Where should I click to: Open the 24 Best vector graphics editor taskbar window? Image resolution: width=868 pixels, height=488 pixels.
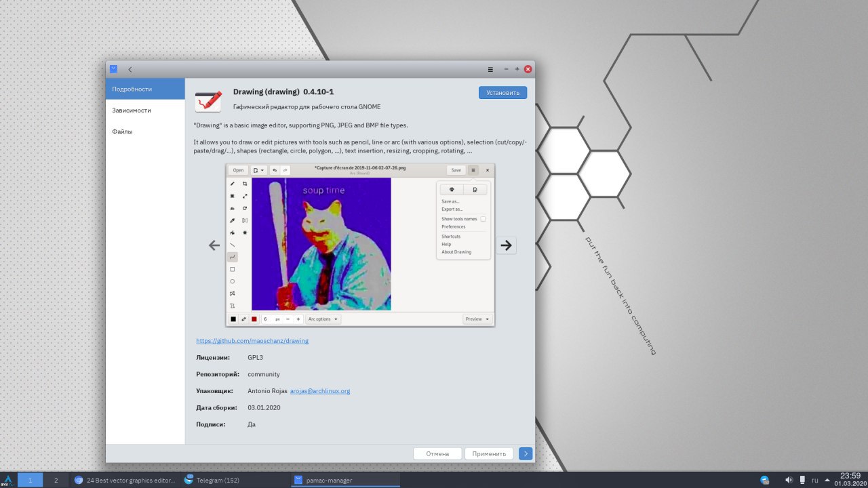coord(124,480)
